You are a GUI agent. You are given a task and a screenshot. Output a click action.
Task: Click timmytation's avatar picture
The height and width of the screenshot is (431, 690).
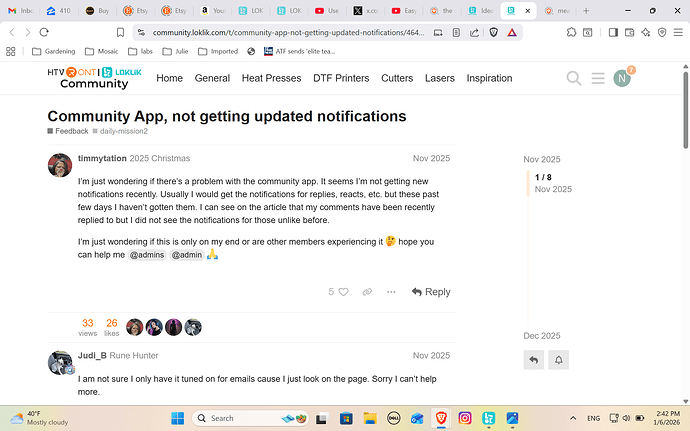[60, 165]
